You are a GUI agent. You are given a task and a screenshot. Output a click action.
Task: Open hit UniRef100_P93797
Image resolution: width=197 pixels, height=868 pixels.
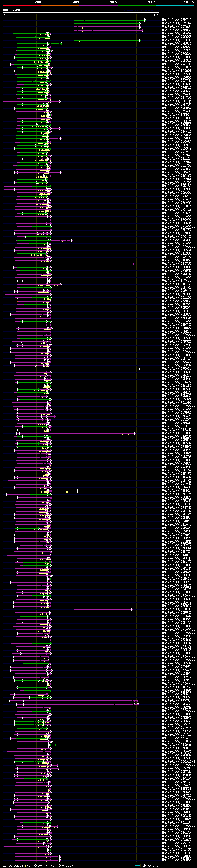tap(177, 257)
